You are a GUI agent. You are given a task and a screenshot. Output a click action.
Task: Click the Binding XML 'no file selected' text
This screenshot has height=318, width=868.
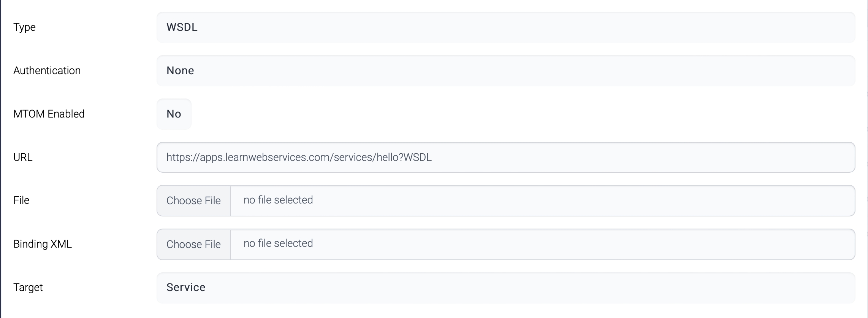[278, 243]
